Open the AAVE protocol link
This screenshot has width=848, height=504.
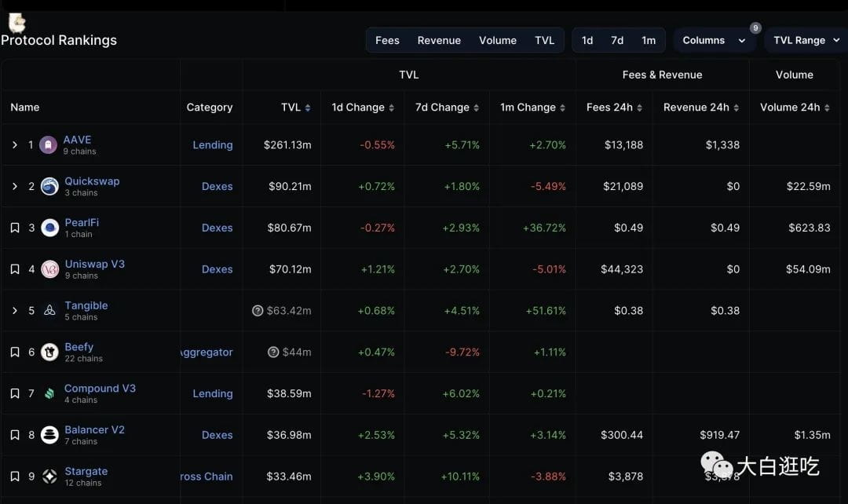point(77,140)
